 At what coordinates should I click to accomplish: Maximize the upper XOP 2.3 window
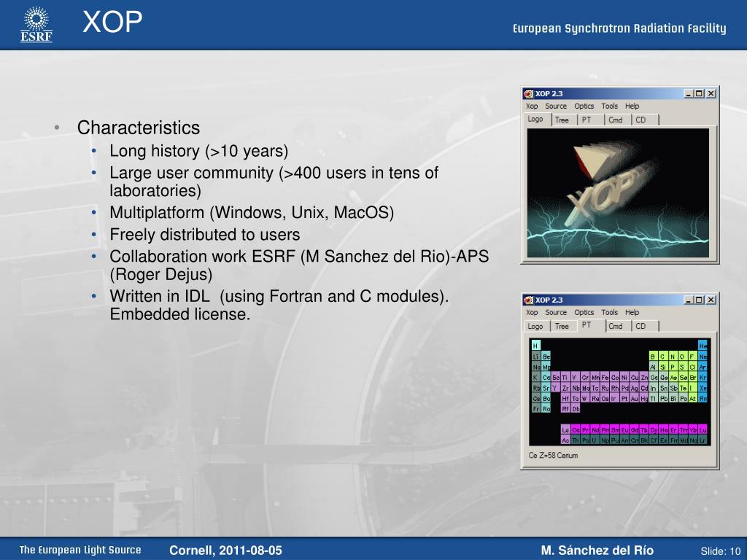point(699,93)
